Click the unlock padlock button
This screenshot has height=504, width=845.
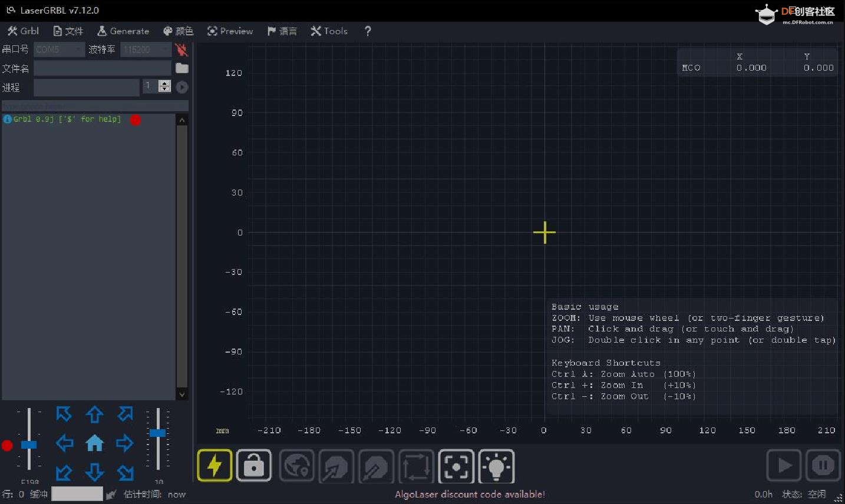[x=254, y=465]
